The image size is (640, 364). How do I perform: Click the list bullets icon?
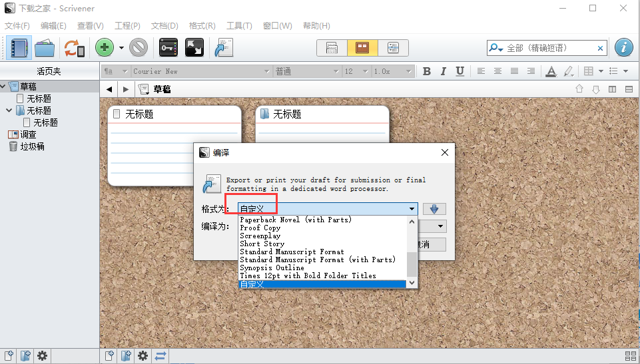click(x=613, y=71)
